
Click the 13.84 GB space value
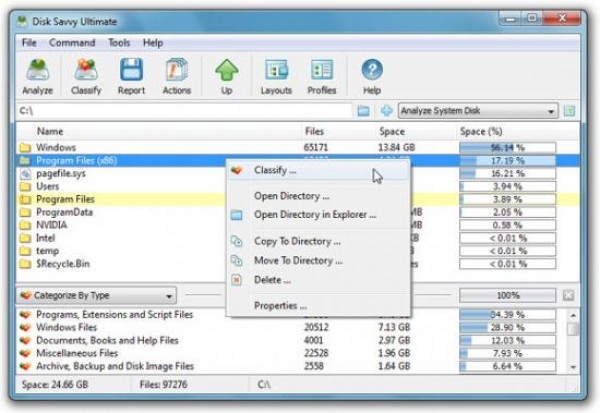[x=397, y=147]
